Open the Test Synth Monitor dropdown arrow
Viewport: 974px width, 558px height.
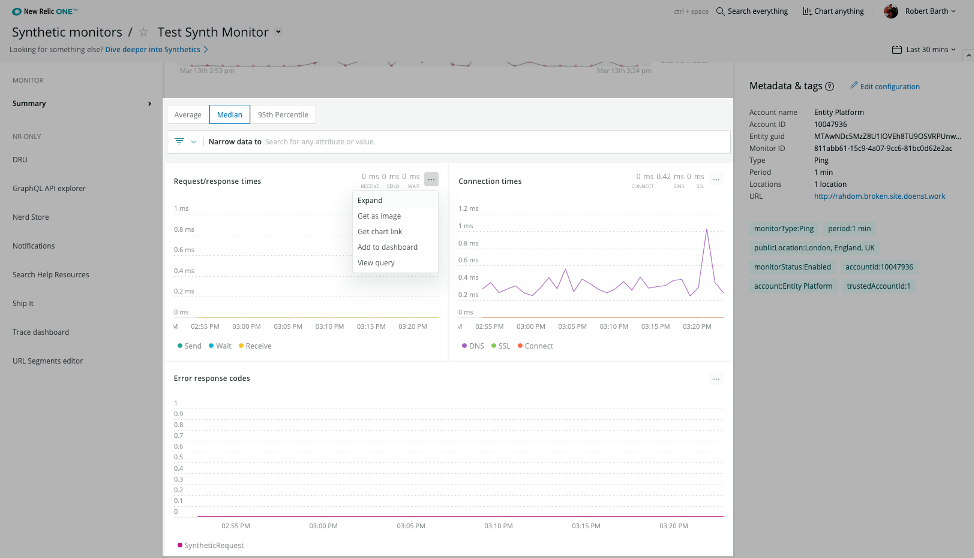[278, 32]
